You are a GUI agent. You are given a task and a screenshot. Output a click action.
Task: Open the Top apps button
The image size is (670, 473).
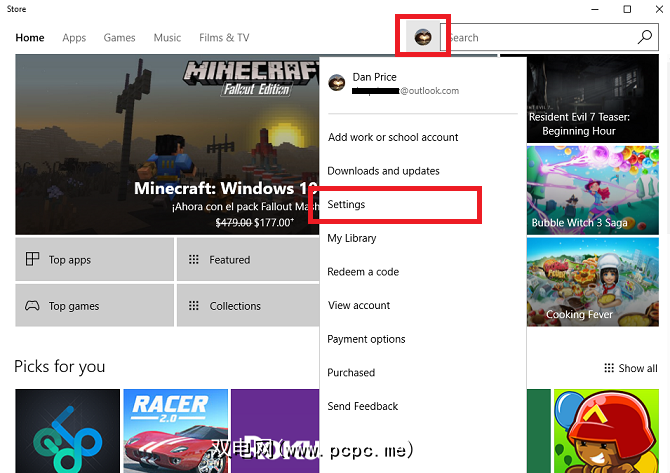pyautogui.click(x=94, y=259)
